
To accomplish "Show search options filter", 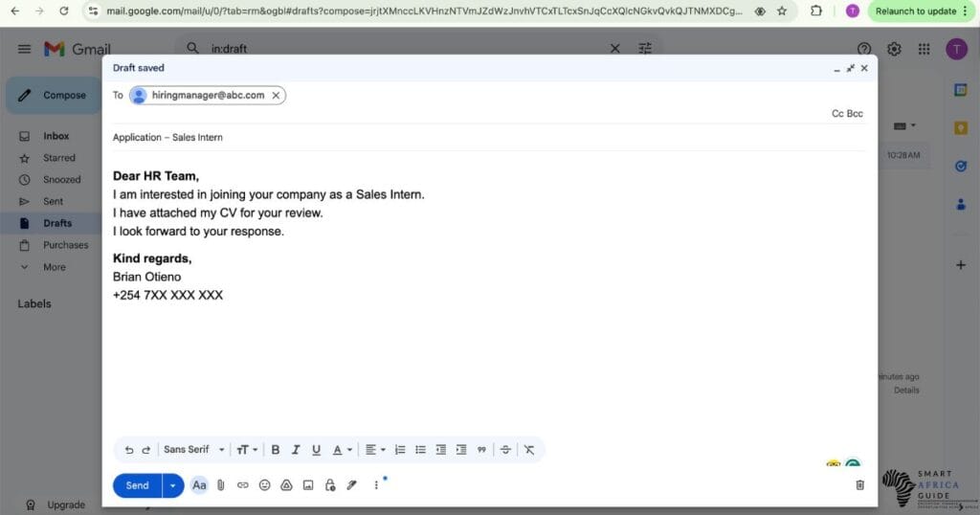I will coord(645,48).
